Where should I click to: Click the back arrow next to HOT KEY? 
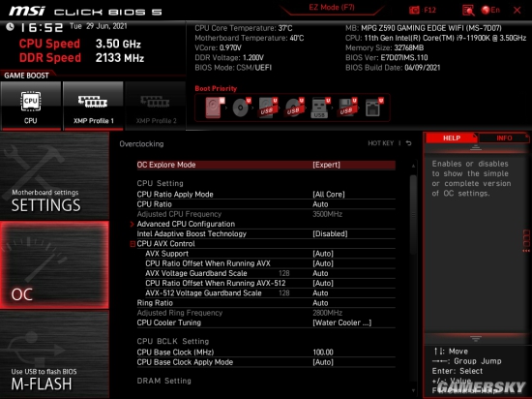click(x=409, y=143)
